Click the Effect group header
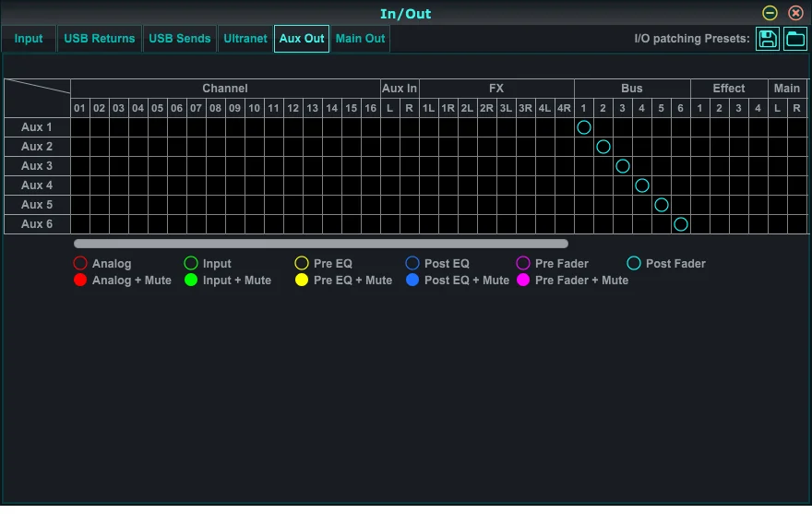Image resolution: width=812 pixels, height=514 pixels. 729,89
